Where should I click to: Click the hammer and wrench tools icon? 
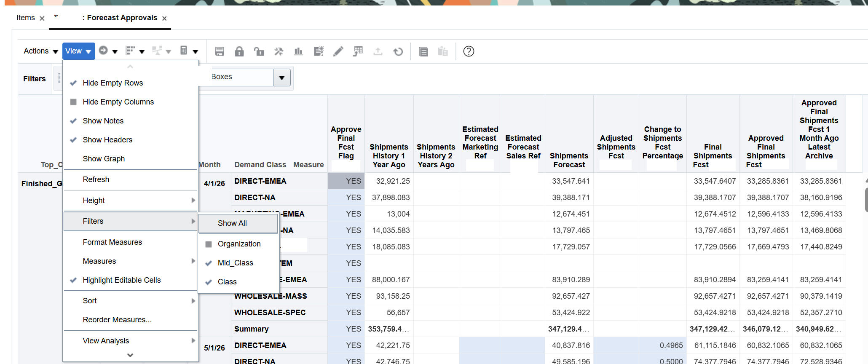tap(279, 51)
